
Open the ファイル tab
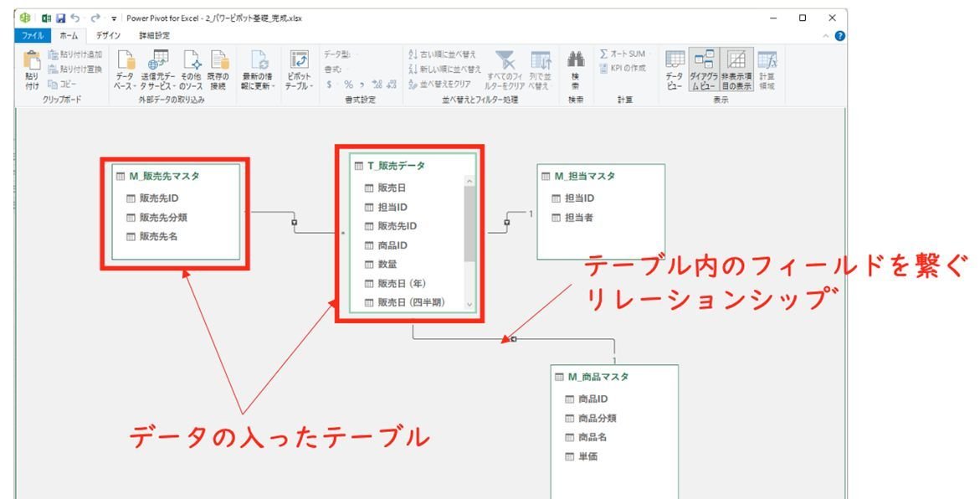point(33,36)
